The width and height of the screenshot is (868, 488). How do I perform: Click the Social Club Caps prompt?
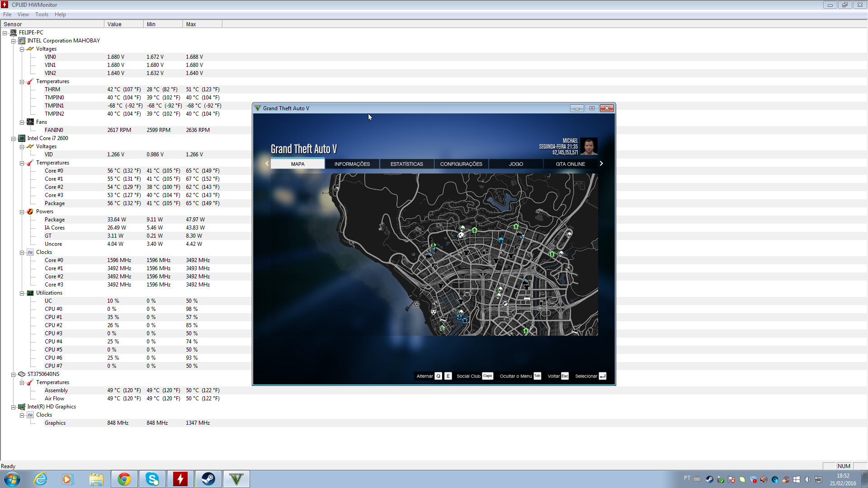[474, 376]
